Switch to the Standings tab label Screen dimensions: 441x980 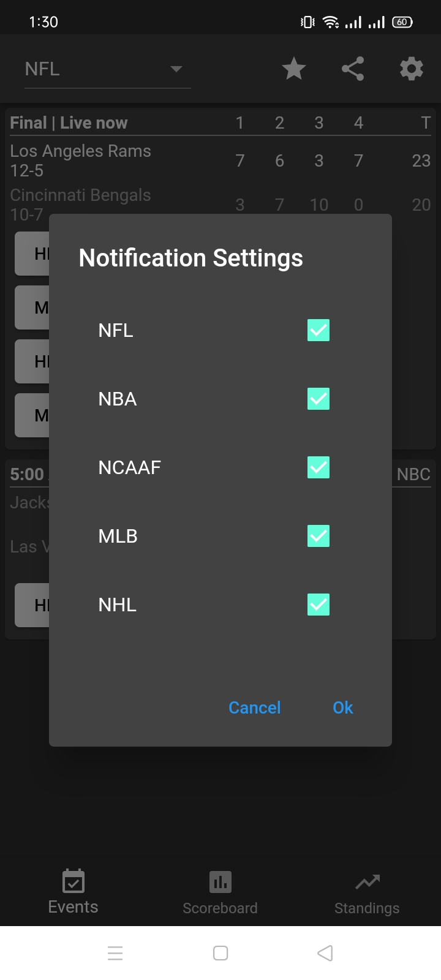pyautogui.click(x=367, y=908)
